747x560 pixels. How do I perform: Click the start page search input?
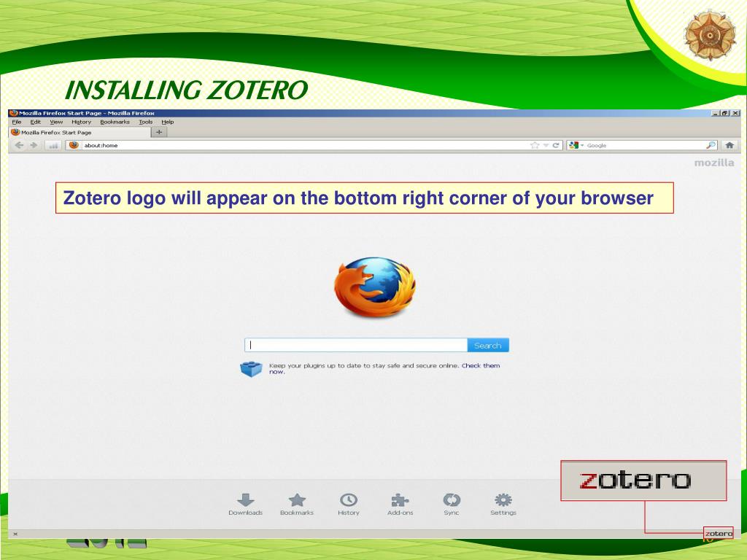pos(356,345)
